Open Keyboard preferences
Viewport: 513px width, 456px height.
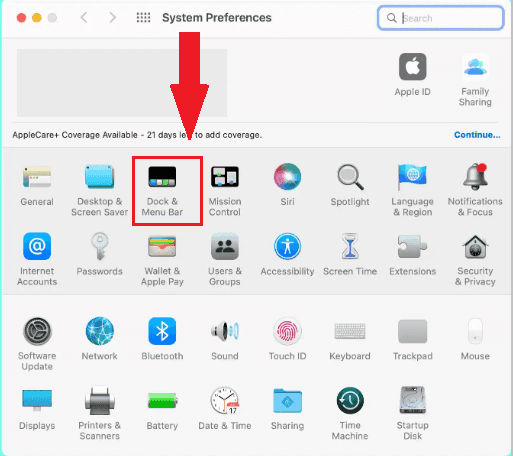(x=350, y=331)
